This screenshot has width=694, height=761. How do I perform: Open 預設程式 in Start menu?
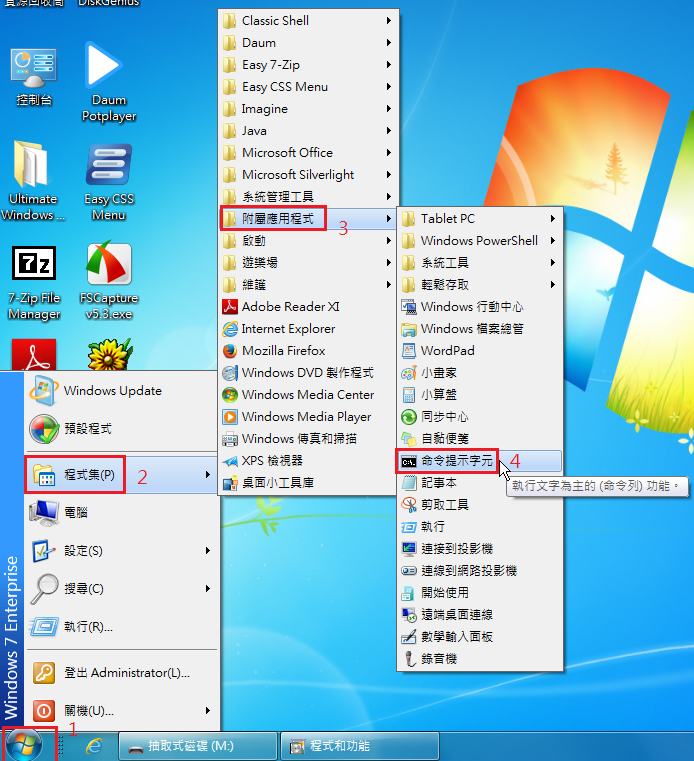pos(121,429)
